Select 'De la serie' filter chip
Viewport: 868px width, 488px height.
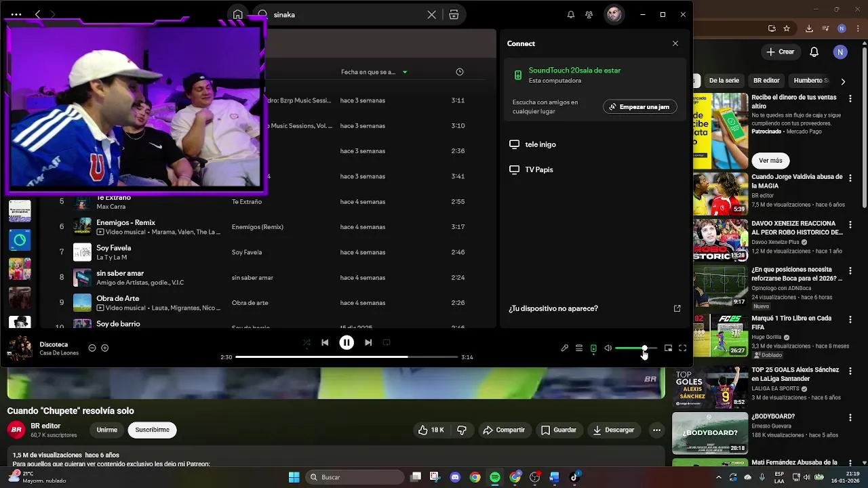point(724,80)
